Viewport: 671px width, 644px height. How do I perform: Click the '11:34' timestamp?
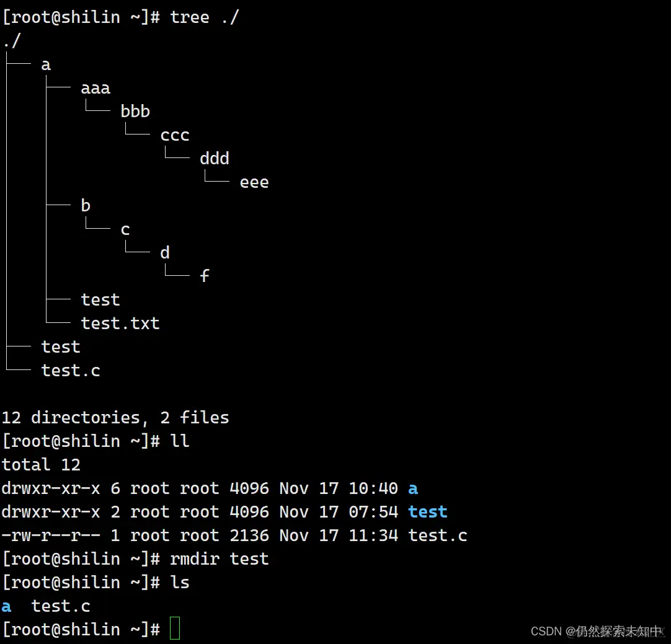click(x=373, y=536)
